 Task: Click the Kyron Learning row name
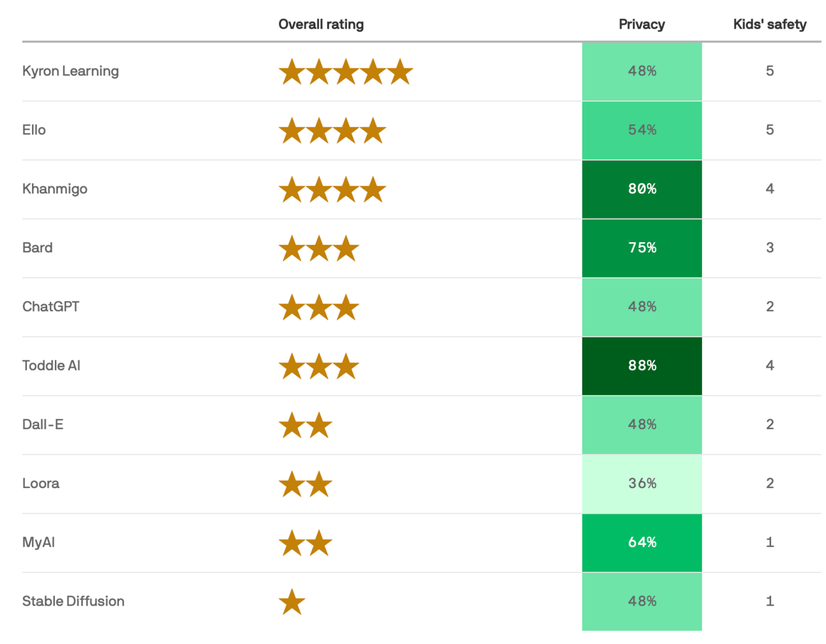[x=70, y=71]
